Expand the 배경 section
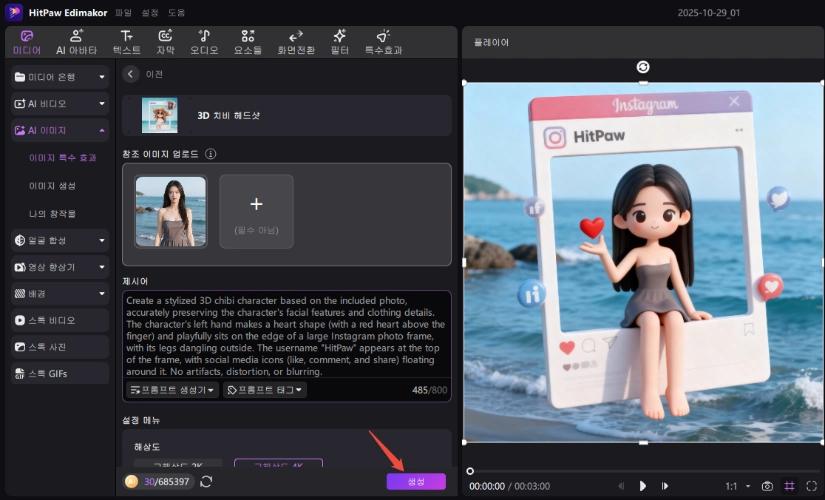825x500 pixels. click(x=60, y=294)
